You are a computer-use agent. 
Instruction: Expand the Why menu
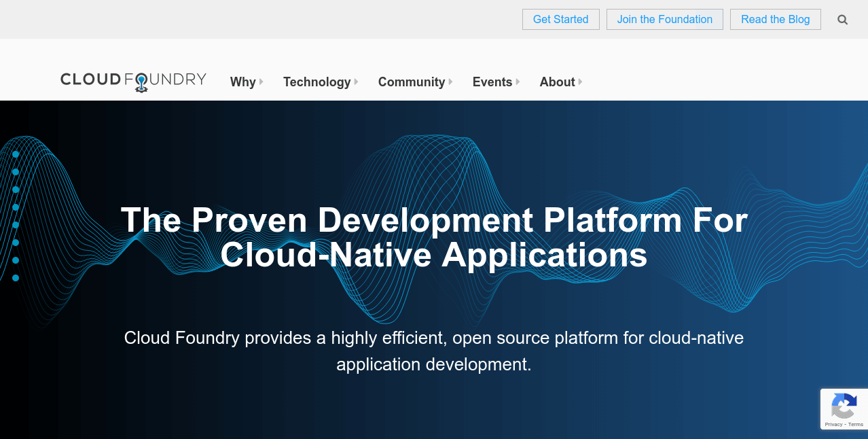[x=247, y=82]
